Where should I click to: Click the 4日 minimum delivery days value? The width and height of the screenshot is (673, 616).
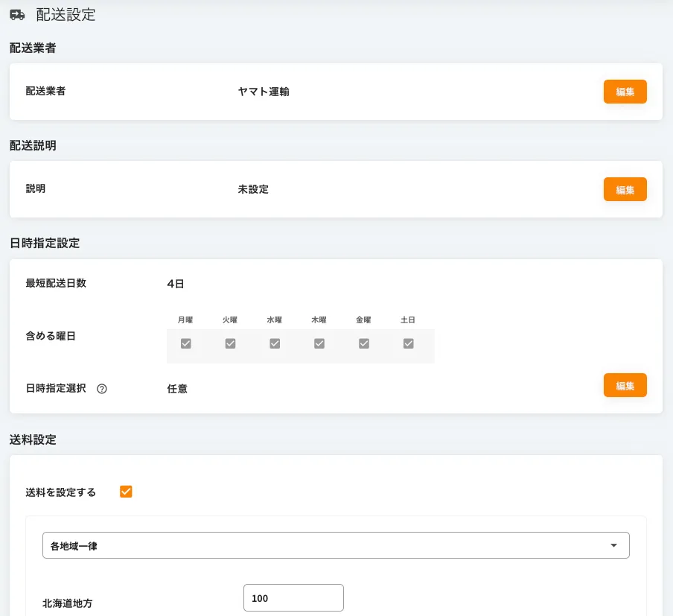coord(176,283)
